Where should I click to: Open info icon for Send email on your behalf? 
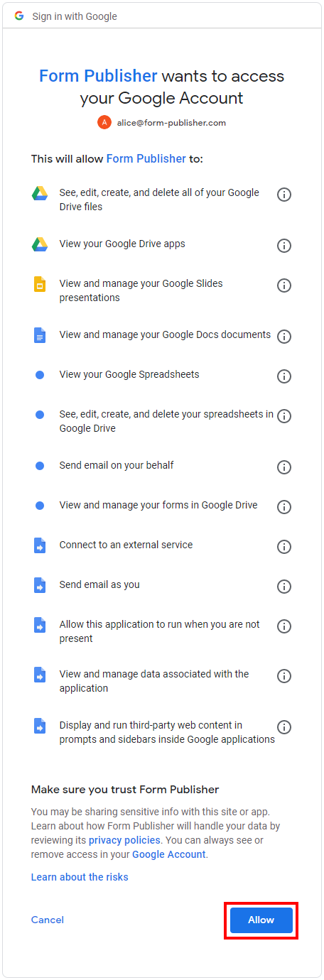click(284, 467)
